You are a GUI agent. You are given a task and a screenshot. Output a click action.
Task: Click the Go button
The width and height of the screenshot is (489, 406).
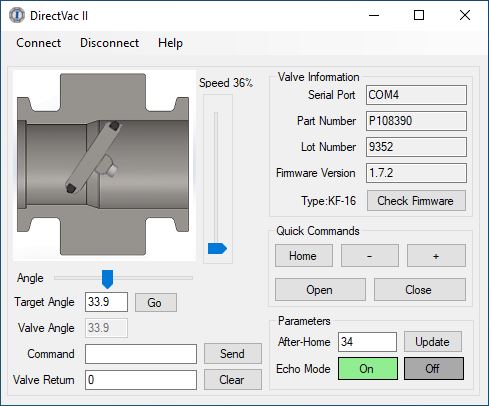tap(156, 303)
